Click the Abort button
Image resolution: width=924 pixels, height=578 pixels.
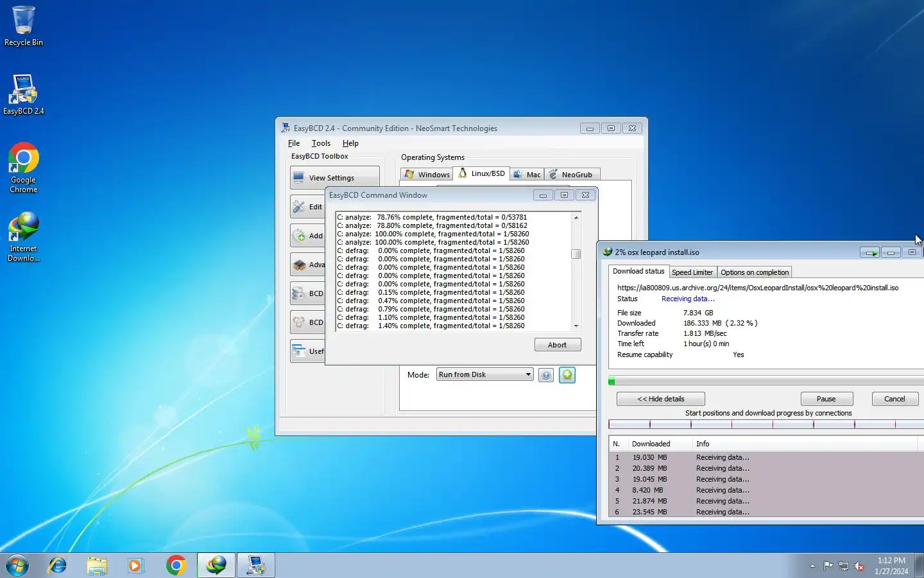pos(558,345)
